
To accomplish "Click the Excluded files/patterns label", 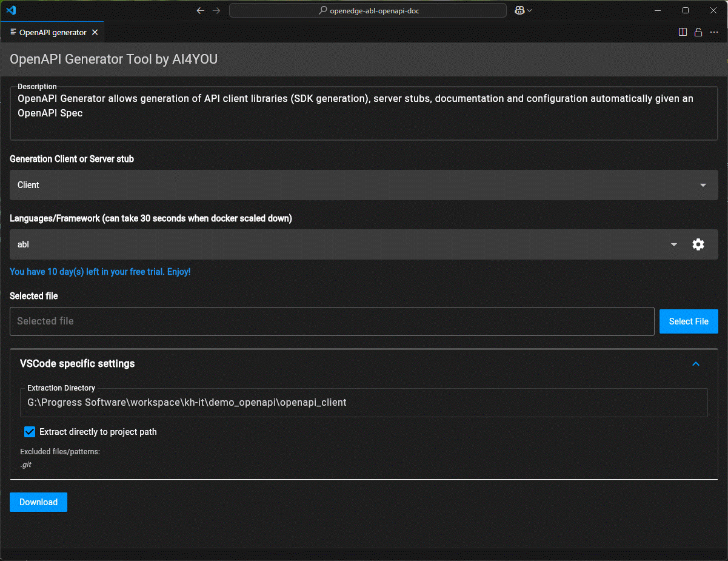I will pyautogui.click(x=60, y=452).
